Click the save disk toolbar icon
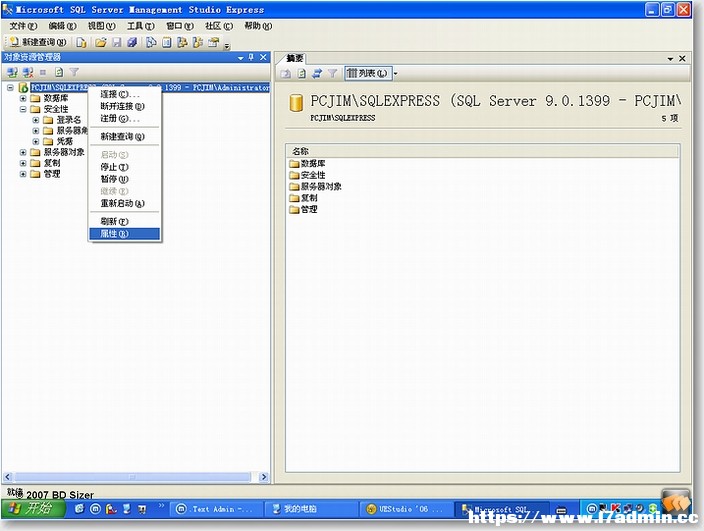The width and height of the screenshot is (704, 531). point(117,42)
